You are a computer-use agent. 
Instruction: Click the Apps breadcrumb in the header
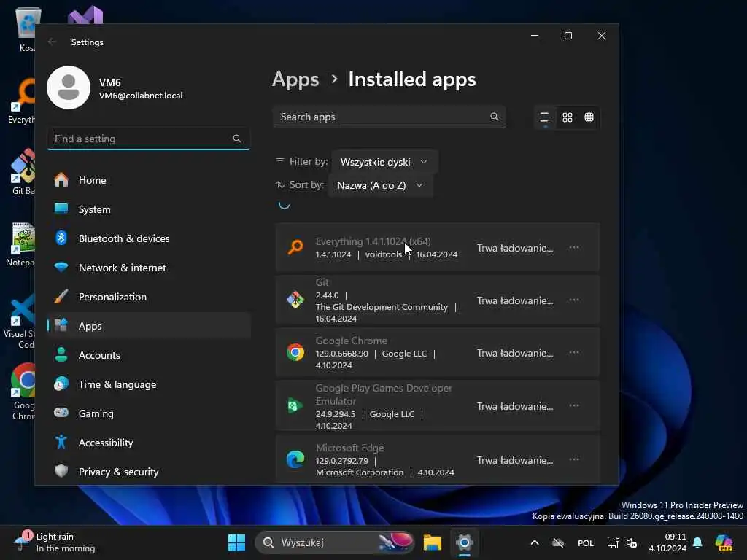295,79
